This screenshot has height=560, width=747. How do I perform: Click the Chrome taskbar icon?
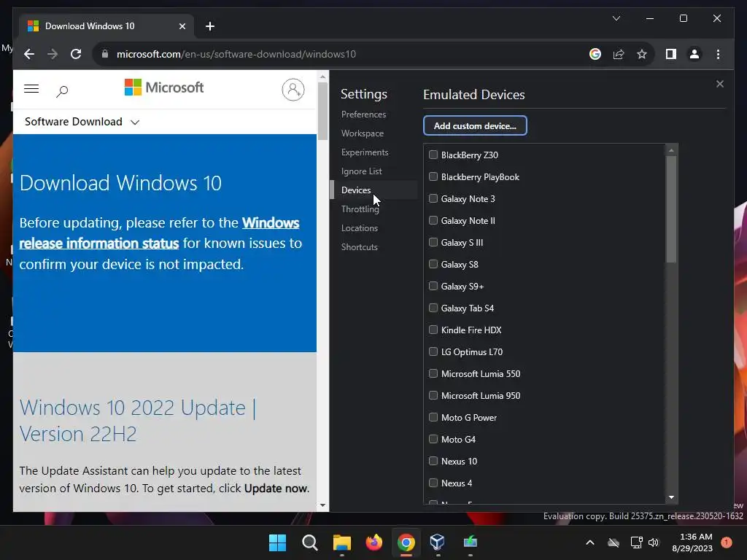pos(406,542)
